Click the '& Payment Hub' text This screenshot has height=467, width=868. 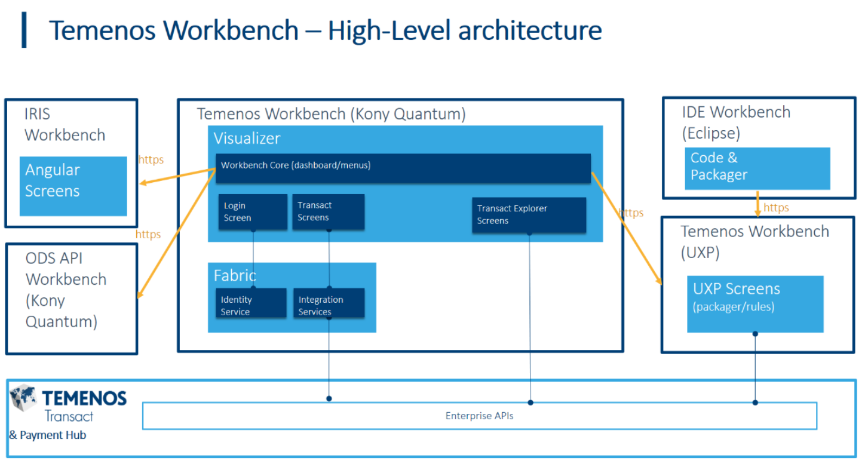[x=47, y=435]
